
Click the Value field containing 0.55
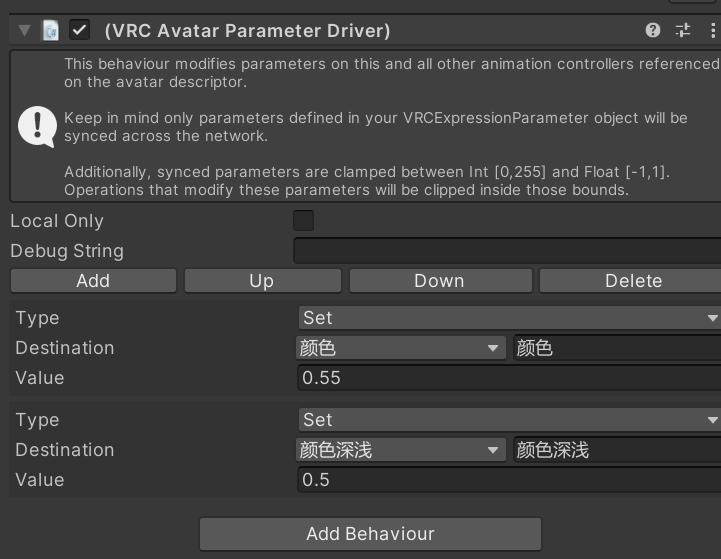pyautogui.click(x=509, y=378)
